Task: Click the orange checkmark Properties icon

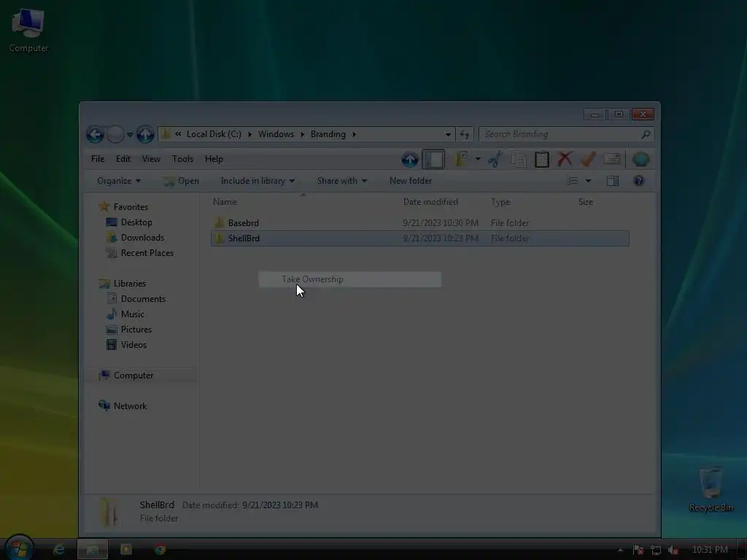Action: tap(589, 159)
